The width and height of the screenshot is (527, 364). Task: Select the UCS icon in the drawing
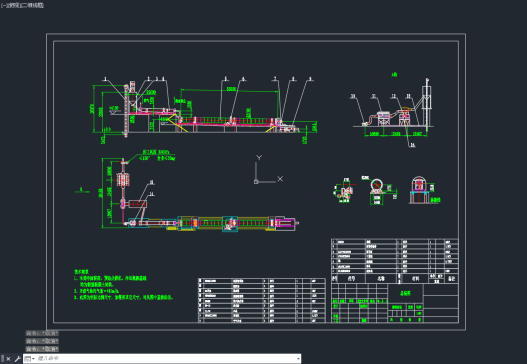(x=268, y=170)
